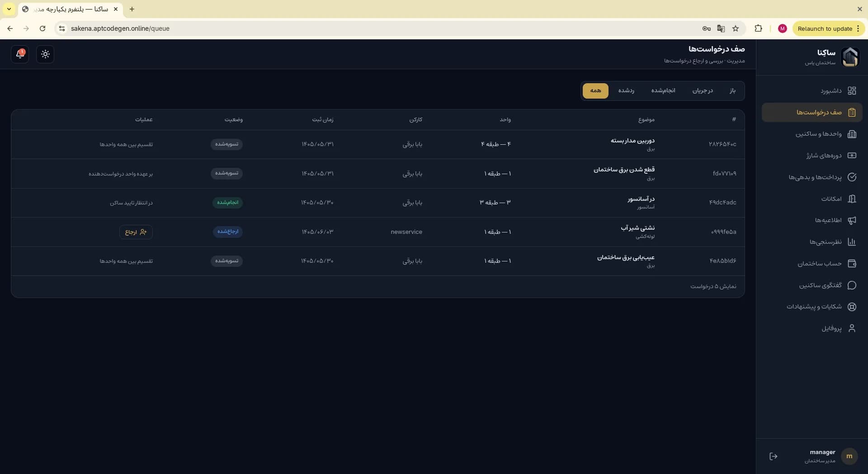Click the نظرسنجی‌ها chart icon
Image resolution: width=868 pixels, height=474 pixels.
[852, 242]
